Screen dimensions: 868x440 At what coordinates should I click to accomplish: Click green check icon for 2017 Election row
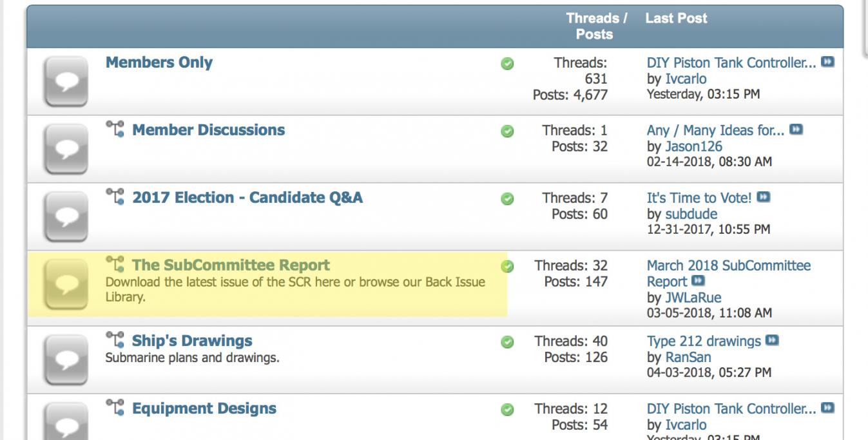507,198
